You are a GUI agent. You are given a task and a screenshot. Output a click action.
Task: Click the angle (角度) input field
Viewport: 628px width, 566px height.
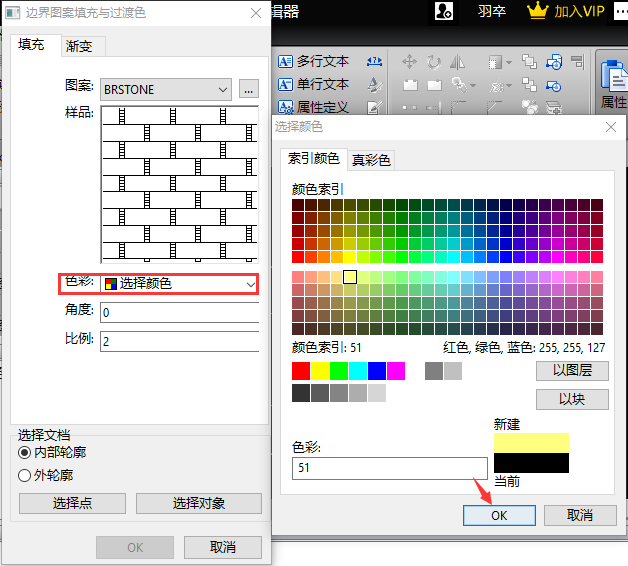click(x=179, y=312)
